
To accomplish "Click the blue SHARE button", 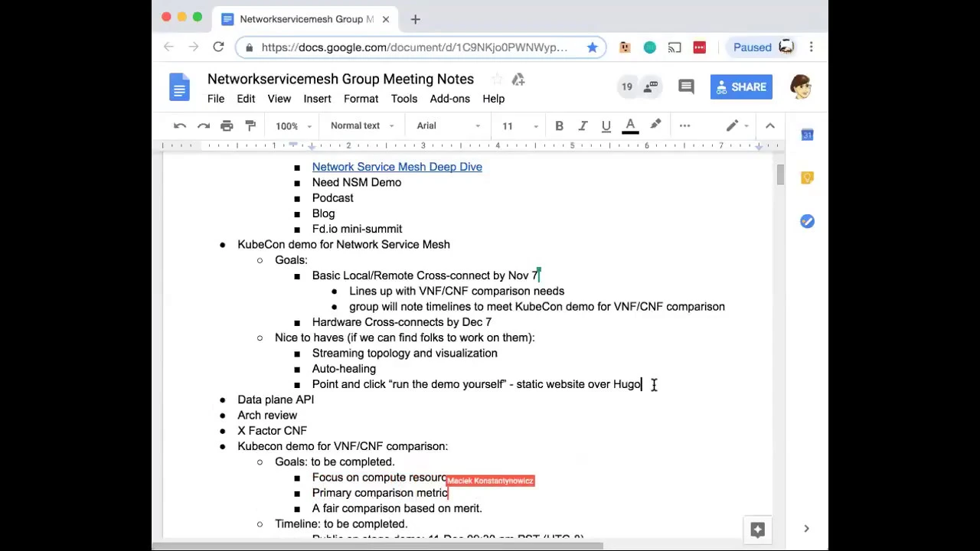I will (x=741, y=87).
